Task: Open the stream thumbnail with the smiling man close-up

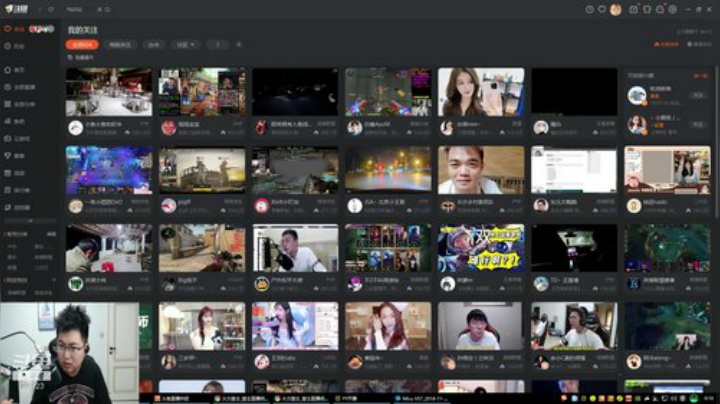Action: point(481,170)
